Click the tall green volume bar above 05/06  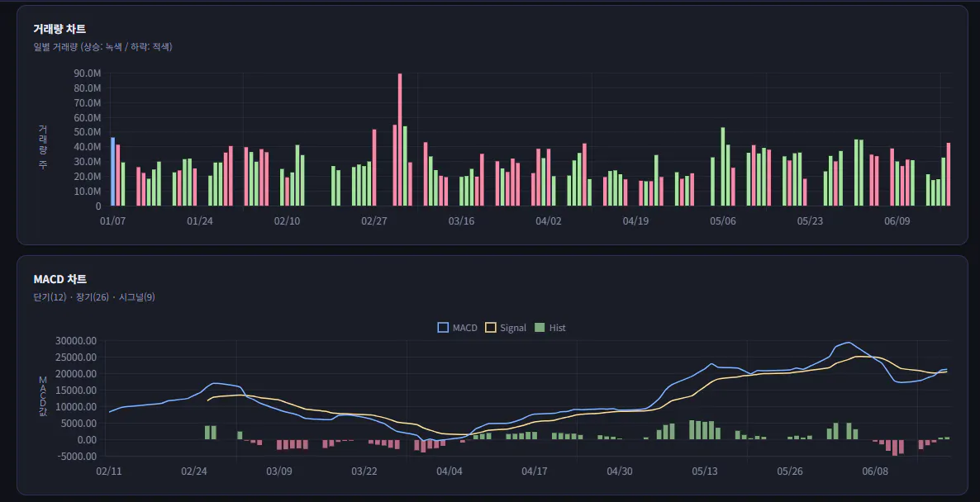(723, 167)
